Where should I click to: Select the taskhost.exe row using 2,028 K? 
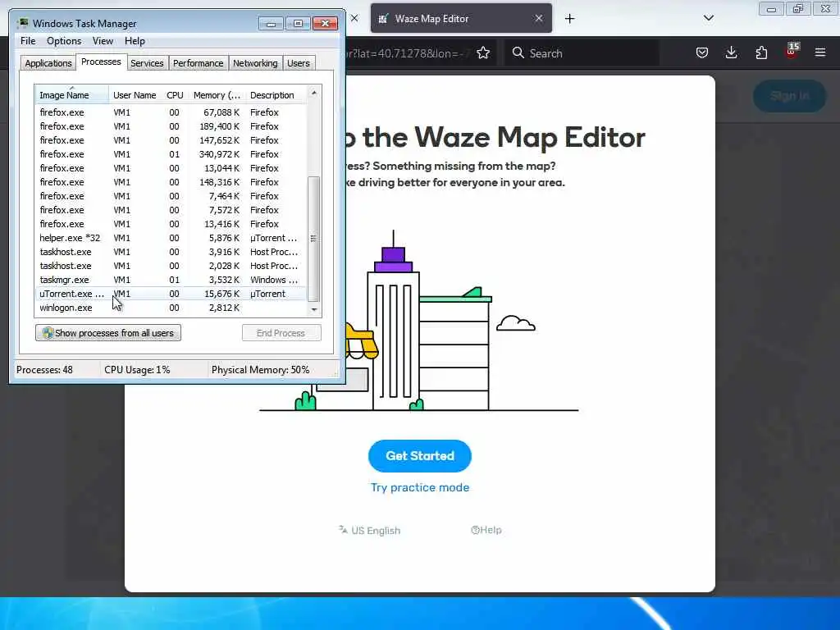[171, 266]
